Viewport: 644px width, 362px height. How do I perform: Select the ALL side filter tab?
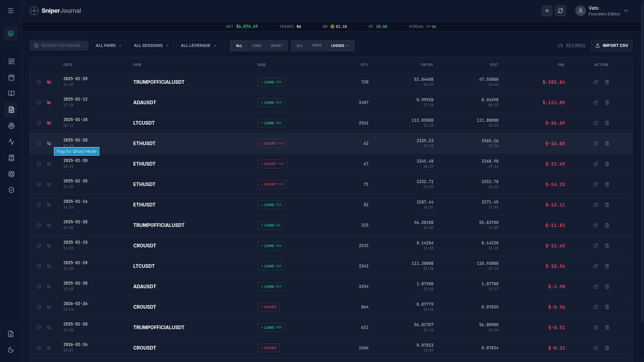(239, 46)
